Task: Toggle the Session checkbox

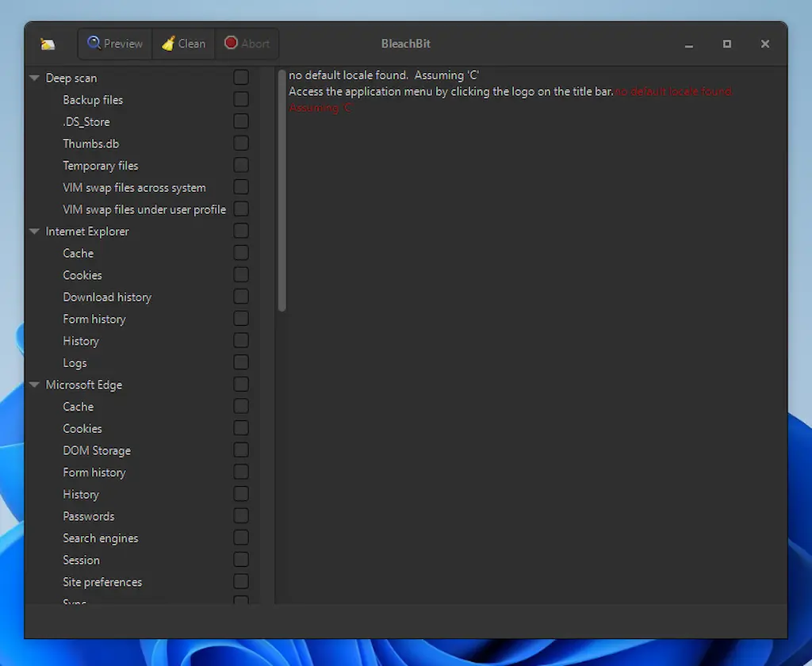Action: (x=241, y=560)
